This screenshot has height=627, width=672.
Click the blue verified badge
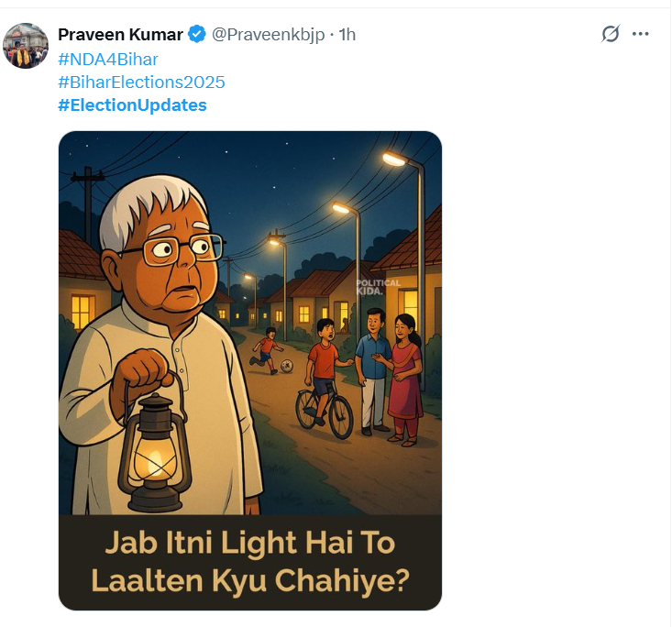pos(196,35)
